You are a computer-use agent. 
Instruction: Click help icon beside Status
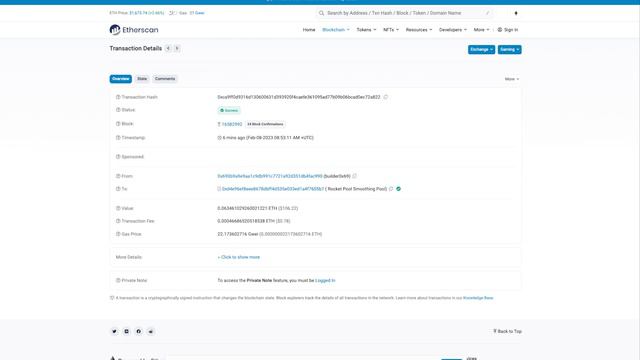[x=118, y=110]
